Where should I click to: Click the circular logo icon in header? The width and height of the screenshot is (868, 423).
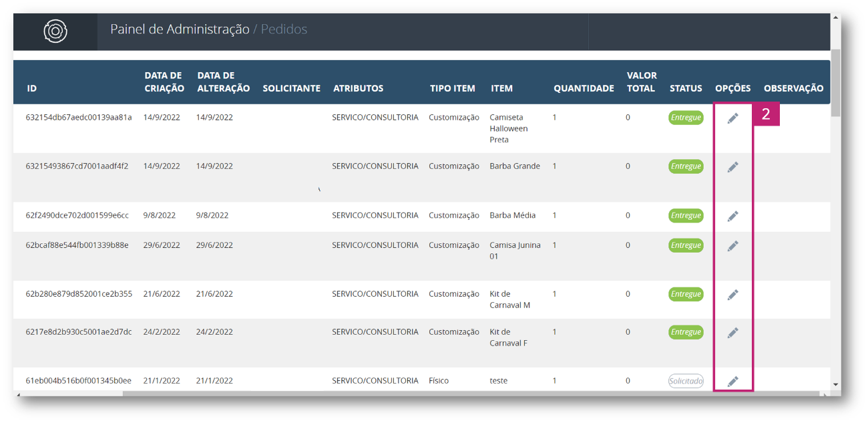[x=55, y=31]
